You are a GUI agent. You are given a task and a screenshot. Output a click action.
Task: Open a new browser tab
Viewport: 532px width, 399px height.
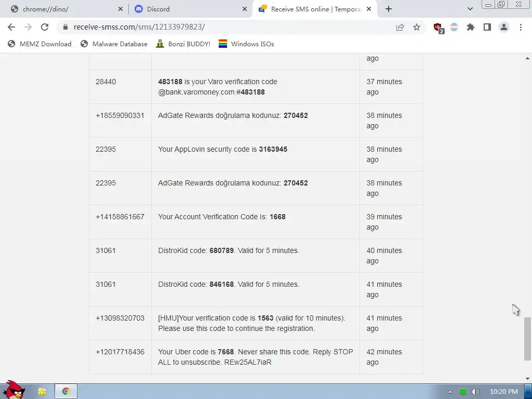(x=389, y=9)
